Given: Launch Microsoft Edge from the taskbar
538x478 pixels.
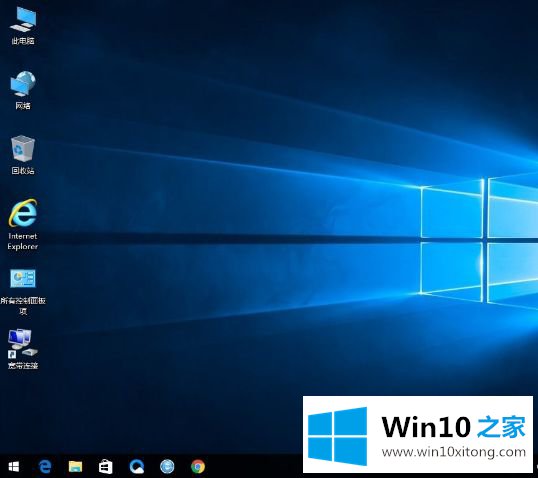Looking at the screenshot, I should pyautogui.click(x=45, y=467).
